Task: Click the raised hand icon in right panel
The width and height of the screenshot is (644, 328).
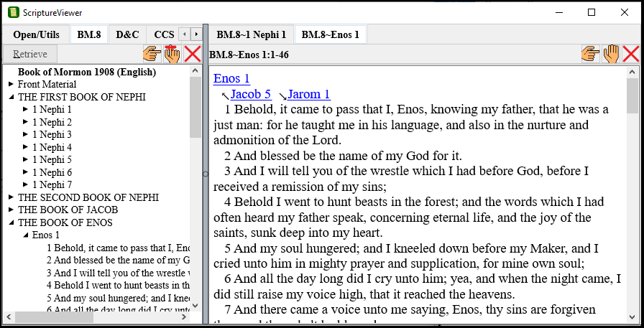Action: pos(611,54)
